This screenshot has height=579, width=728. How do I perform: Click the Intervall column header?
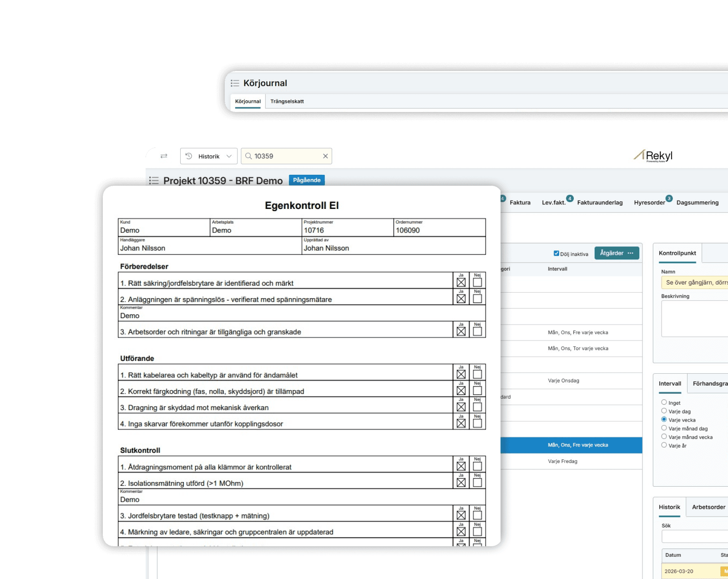557,269
